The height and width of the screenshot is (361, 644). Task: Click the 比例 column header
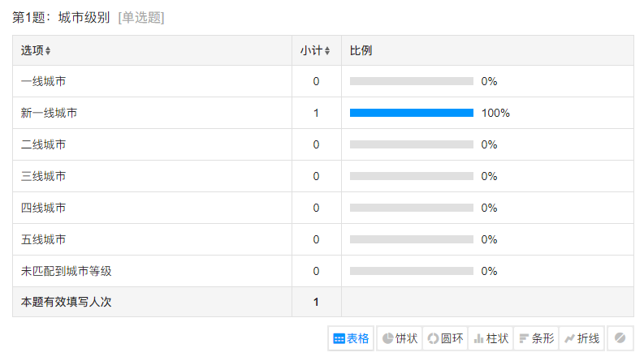click(361, 50)
